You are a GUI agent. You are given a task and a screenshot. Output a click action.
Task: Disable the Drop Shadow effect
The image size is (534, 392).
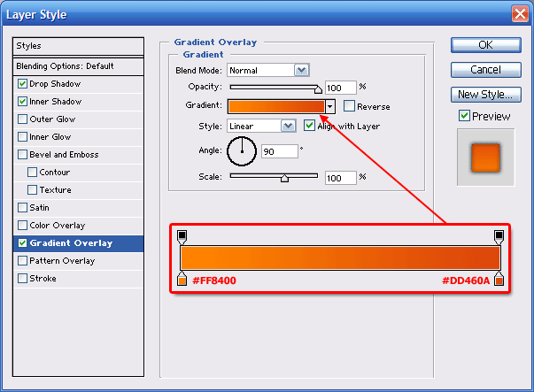coord(23,84)
